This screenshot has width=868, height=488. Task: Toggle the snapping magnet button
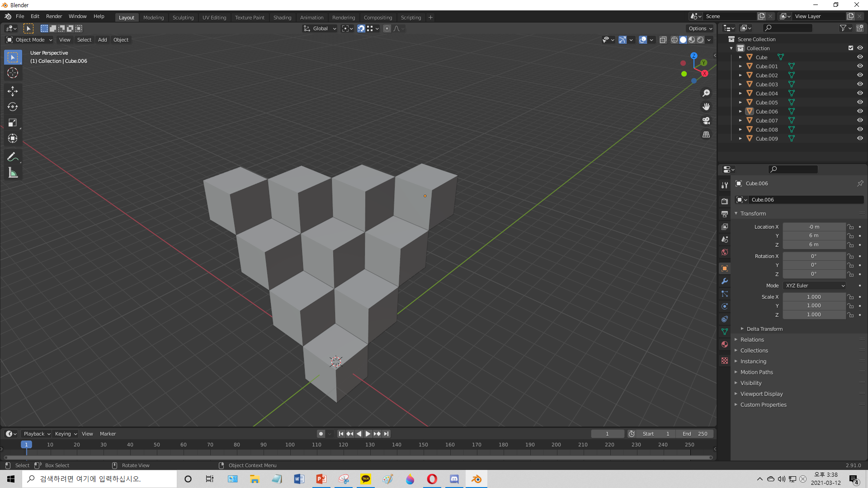click(361, 28)
